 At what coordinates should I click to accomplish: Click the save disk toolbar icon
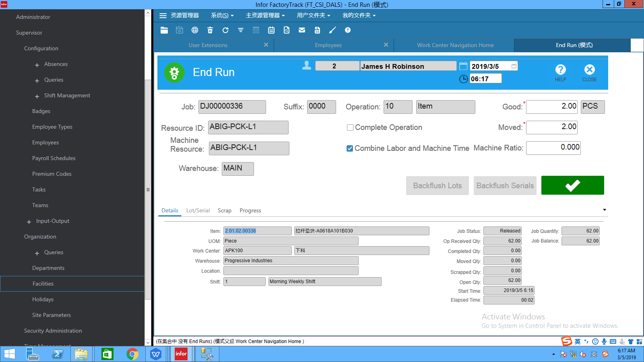[180, 30]
